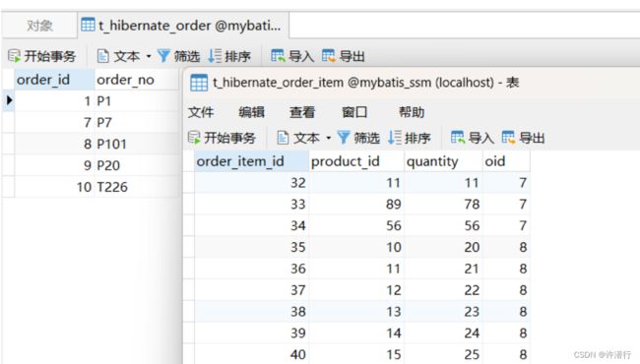Click 开始事务 in order_item window toolbar
The width and height of the screenshot is (640, 364).
[x=223, y=138]
